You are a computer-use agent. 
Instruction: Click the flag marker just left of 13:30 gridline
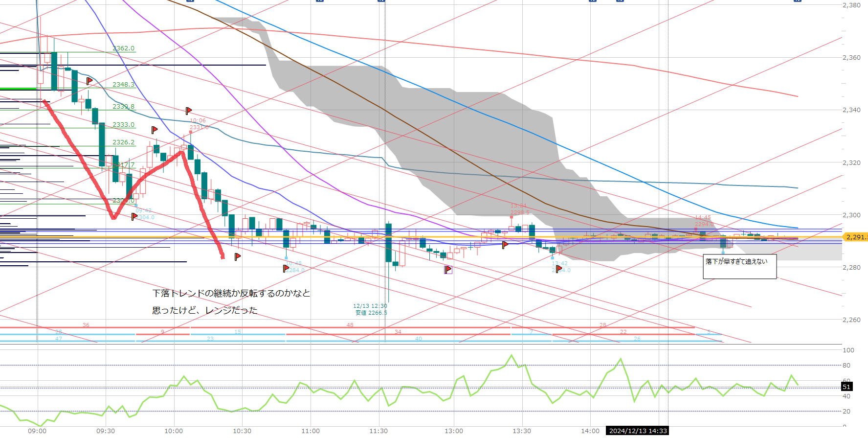(505, 245)
